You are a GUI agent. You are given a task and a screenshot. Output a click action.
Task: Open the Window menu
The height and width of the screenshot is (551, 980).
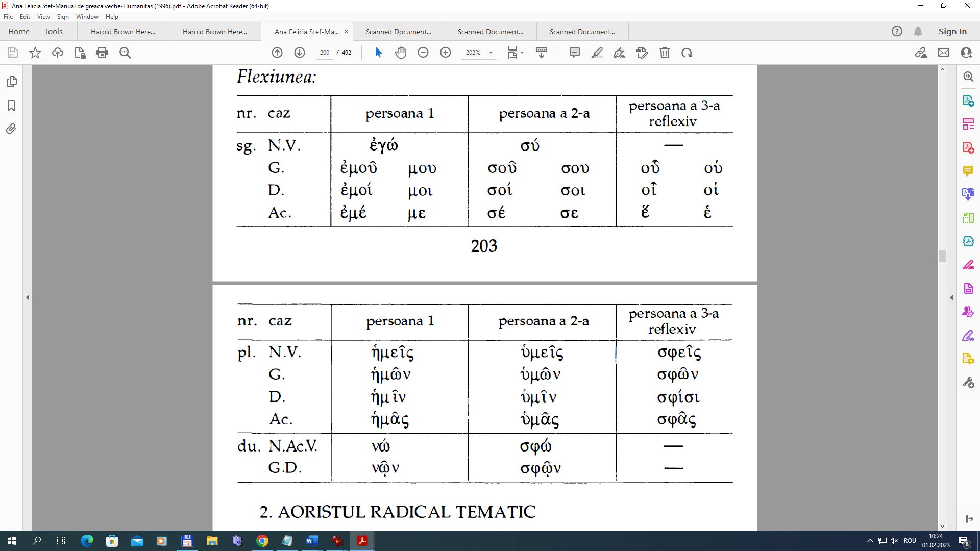coord(87,17)
